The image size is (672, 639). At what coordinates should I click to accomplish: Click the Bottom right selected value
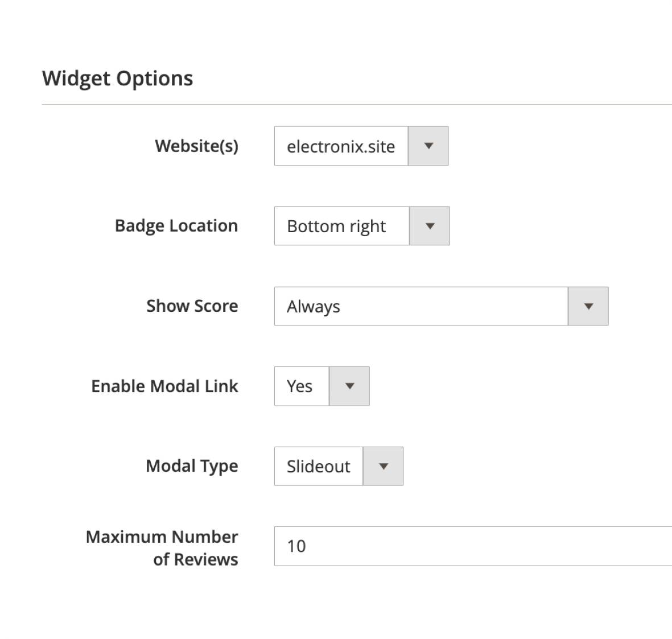click(336, 226)
